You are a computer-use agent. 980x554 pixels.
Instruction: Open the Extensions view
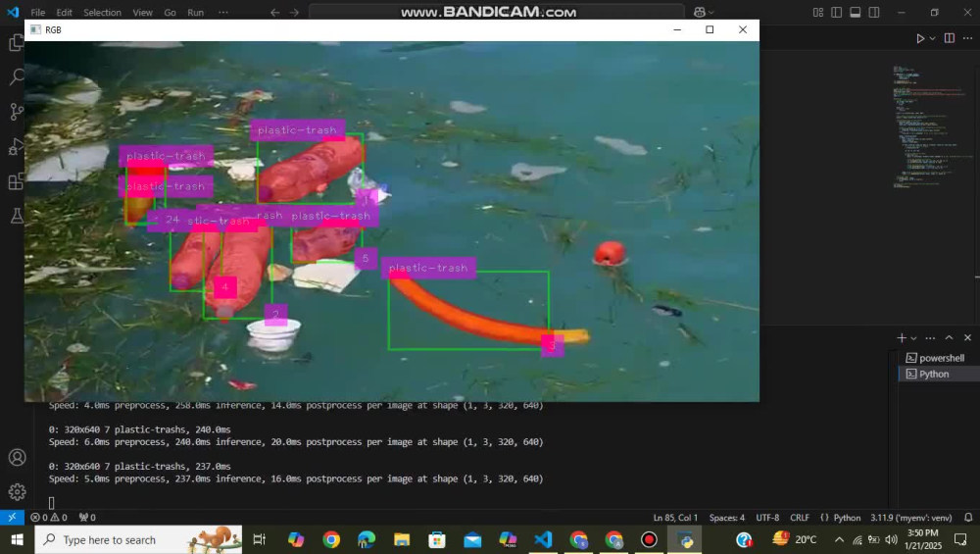coord(16,181)
